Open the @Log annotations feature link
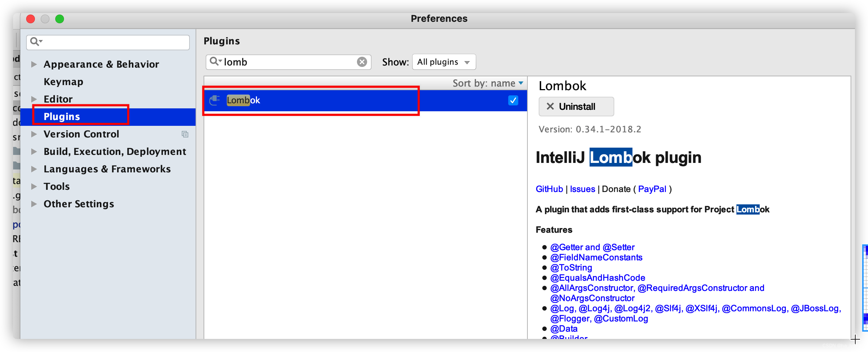This screenshot has height=352, width=868. [x=696, y=313]
